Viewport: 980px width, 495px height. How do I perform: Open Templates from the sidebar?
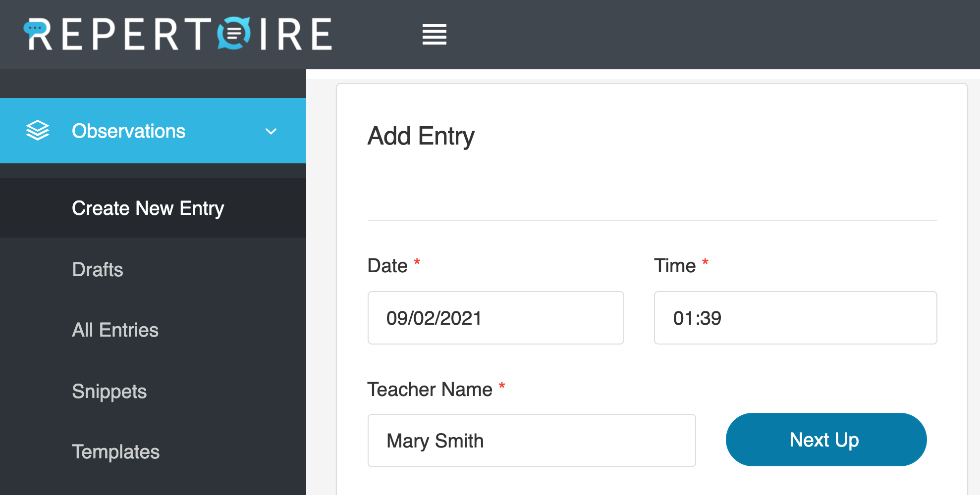pyautogui.click(x=115, y=452)
